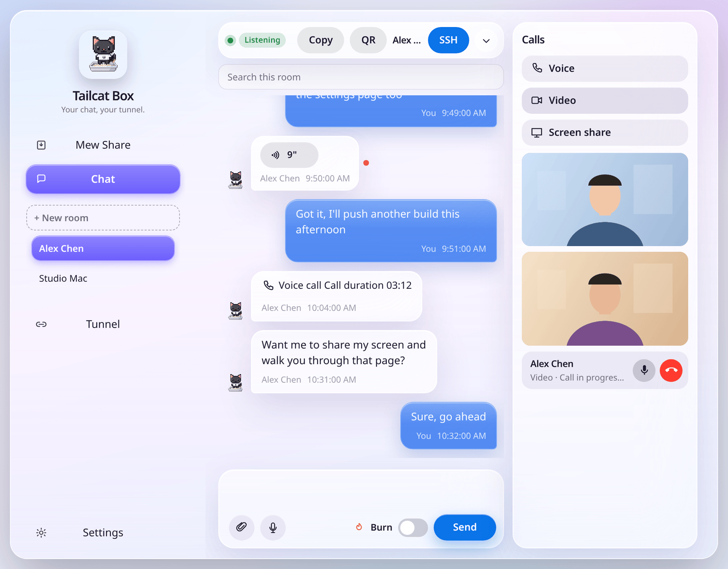Click the Burn flame icon
The height and width of the screenshot is (569, 728).
click(359, 527)
